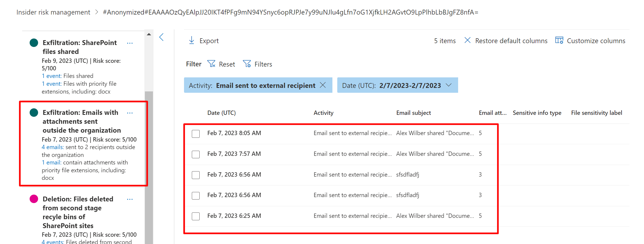This screenshot has width=644, height=244.
Task: Sort by the Activity column header
Action: pyautogui.click(x=323, y=113)
